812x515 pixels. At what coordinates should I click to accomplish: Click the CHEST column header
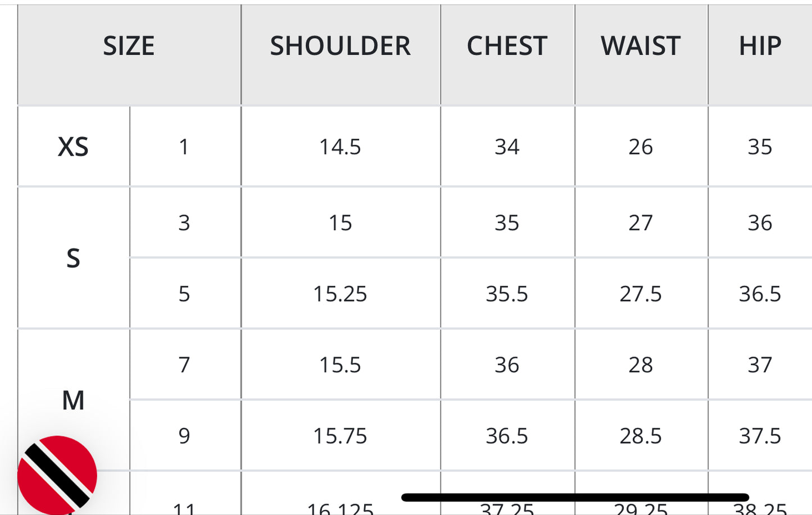tap(507, 46)
